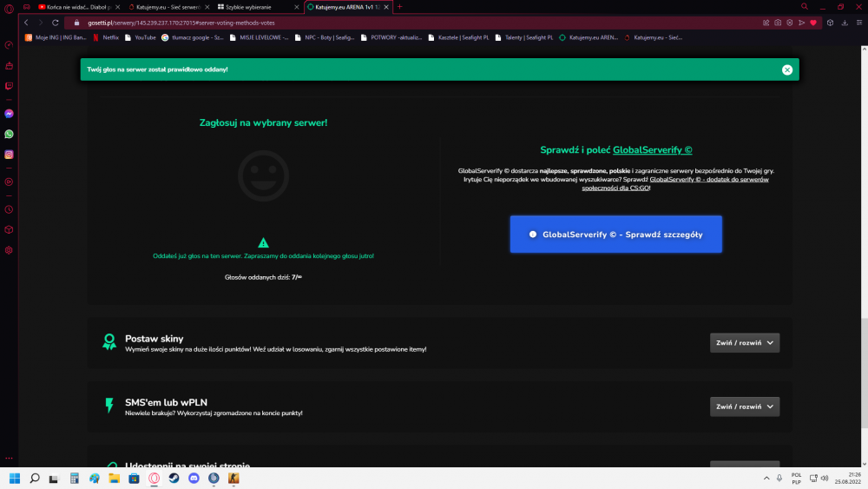Open the taskbar clock and date
868x489 pixels.
848,479
